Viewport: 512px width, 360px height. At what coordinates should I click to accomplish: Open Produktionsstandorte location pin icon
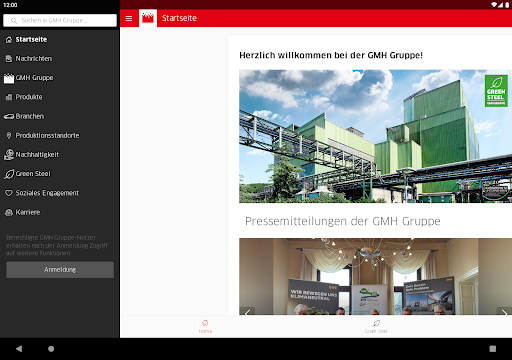(9, 135)
